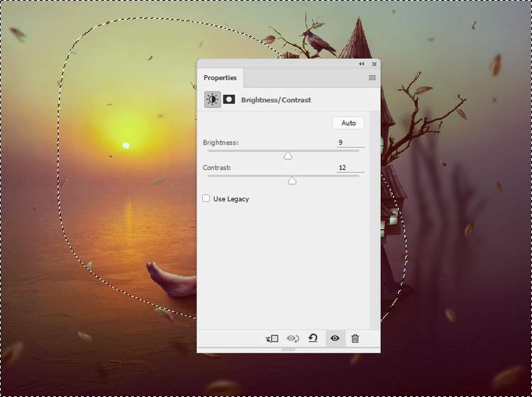Click the Brightness/Contrast title text
Image resolution: width=532 pixels, height=397 pixels.
[x=276, y=100]
